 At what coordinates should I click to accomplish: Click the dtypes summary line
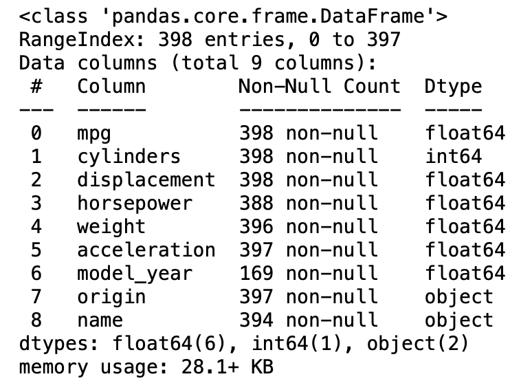click(243, 343)
